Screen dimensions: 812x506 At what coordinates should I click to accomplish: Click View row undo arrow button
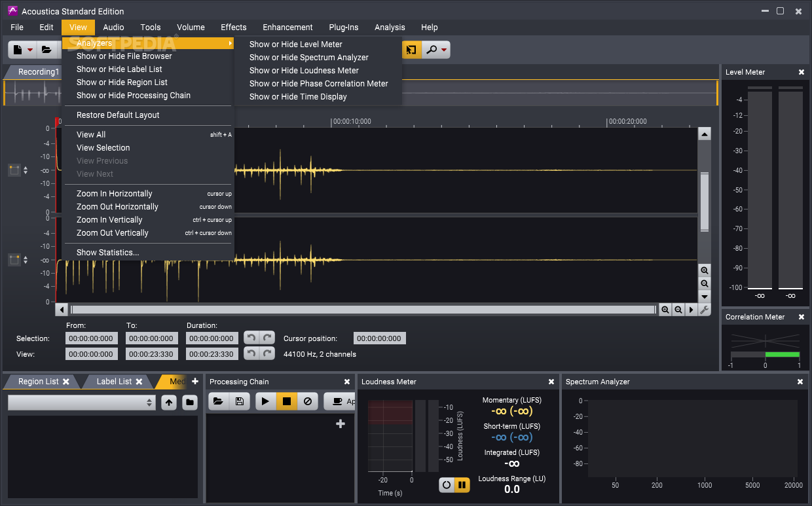click(251, 353)
